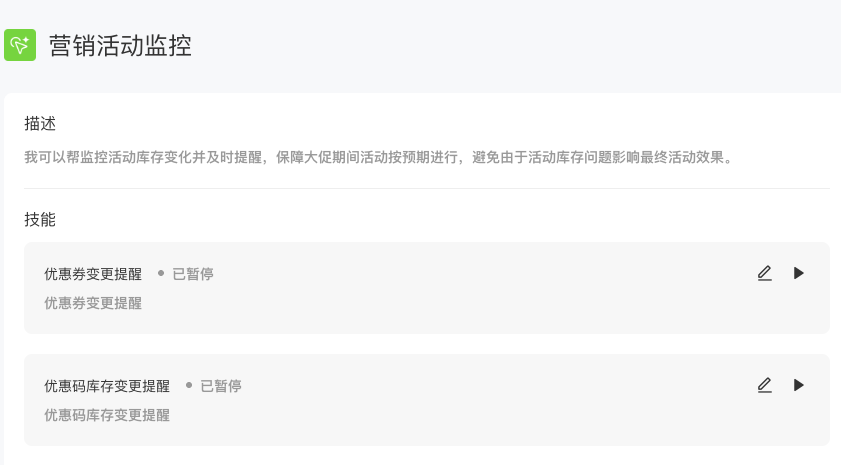Click the gray status dot beside 优惠券变更提醒
The image size is (841, 465).
[x=161, y=273]
